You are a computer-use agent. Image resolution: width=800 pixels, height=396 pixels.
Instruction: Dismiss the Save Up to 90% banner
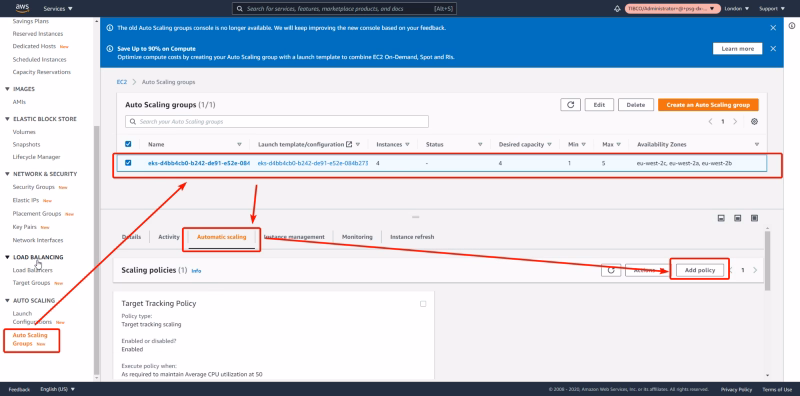(773, 48)
